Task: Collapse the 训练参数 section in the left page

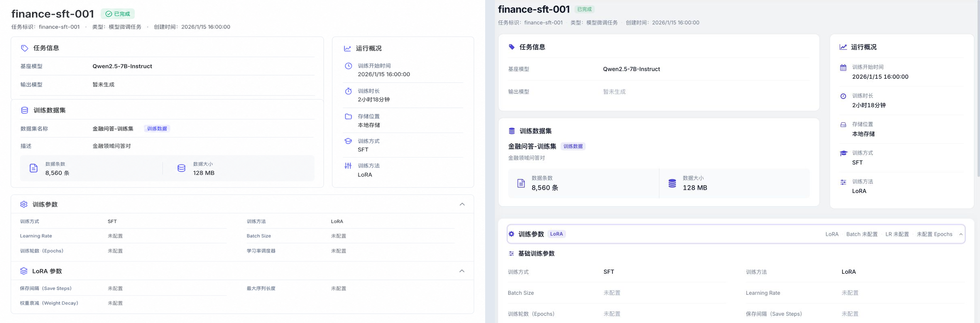Action: (462, 204)
